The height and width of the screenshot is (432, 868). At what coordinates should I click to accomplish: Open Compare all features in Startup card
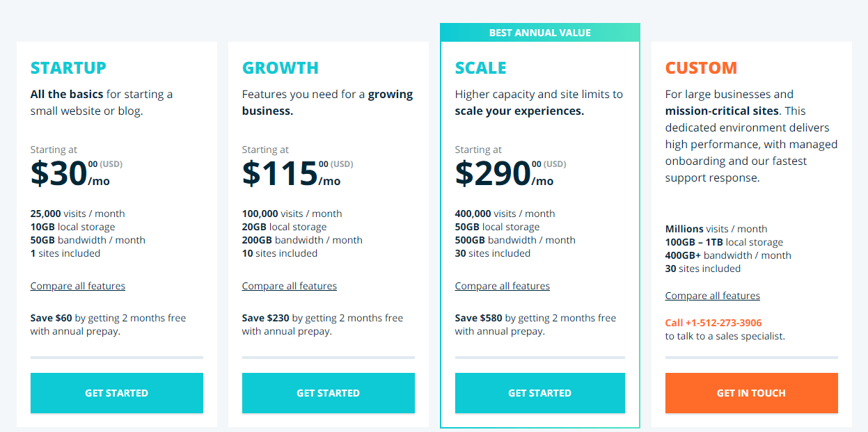(78, 286)
